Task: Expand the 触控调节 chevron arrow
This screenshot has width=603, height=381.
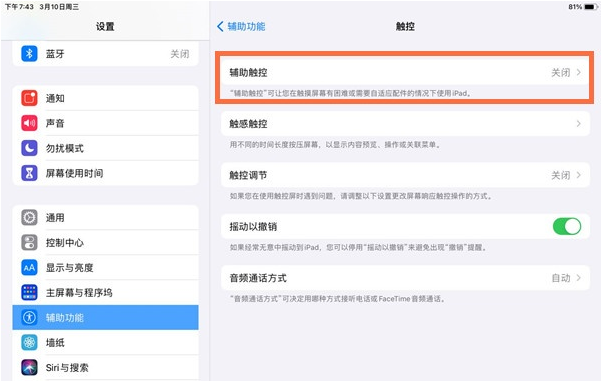Action: point(578,175)
